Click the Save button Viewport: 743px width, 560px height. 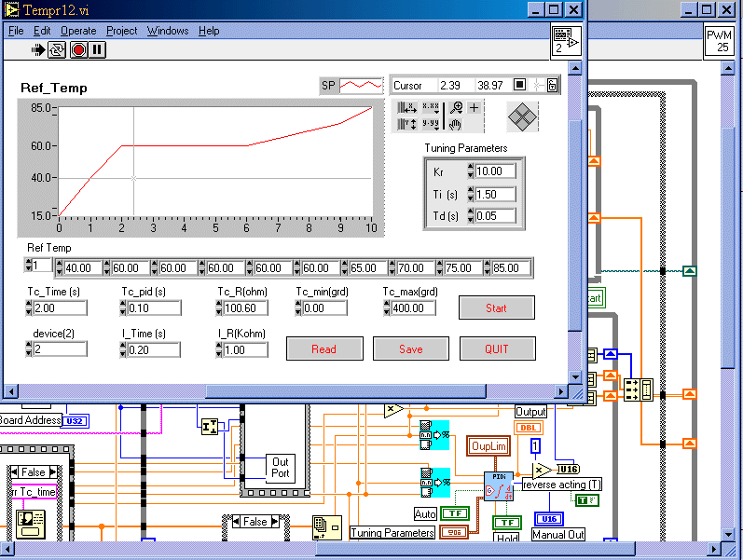[x=411, y=349]
